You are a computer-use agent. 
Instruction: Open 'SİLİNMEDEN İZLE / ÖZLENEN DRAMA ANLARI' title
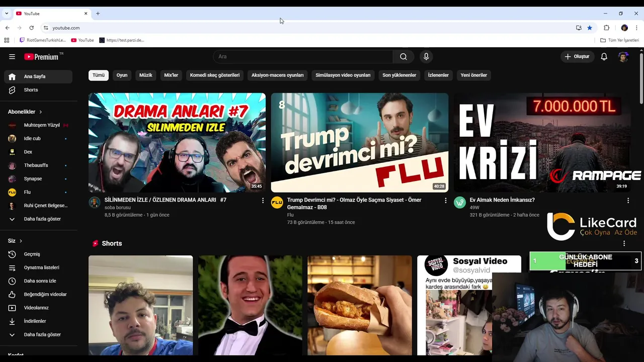(x=166, y=200)
